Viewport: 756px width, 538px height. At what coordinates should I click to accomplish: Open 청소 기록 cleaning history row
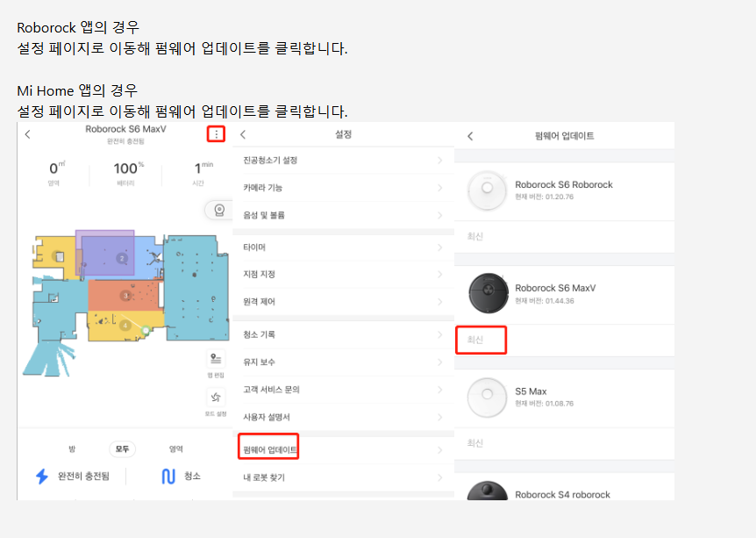click(x=343, y=335)
